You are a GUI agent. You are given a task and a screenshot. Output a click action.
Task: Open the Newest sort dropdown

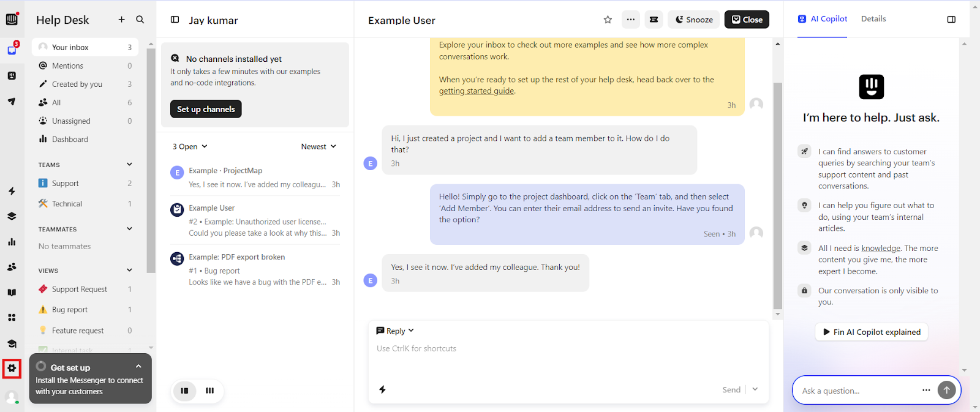(x=318, y=146)
